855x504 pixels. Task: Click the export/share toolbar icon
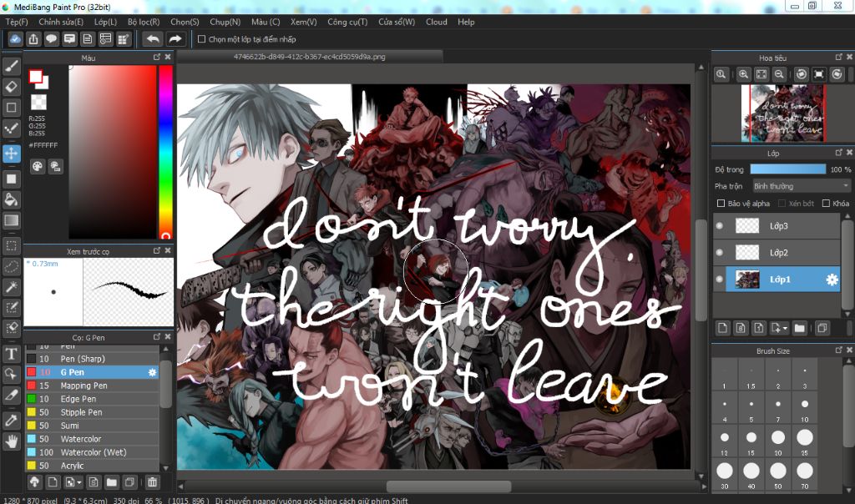33,39
